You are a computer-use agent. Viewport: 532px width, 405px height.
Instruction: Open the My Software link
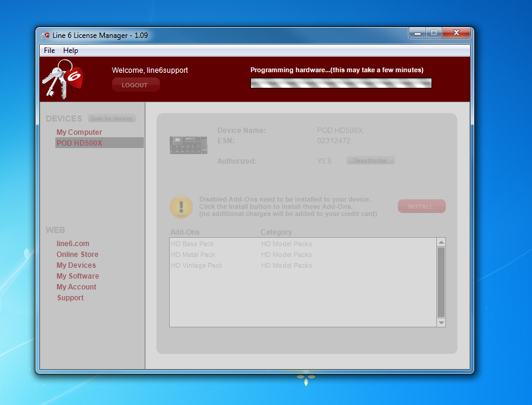tap(78, 276)
